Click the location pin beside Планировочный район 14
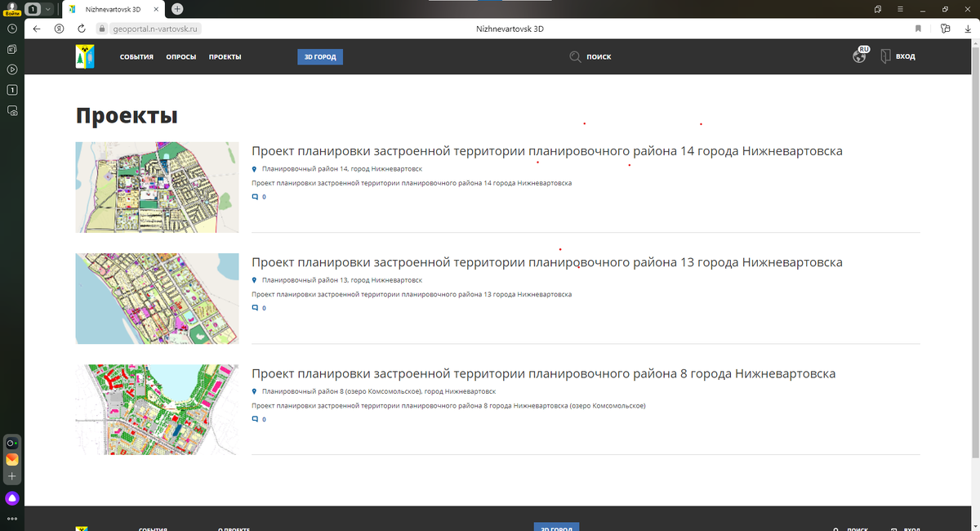Image resolution: width=980 pixels, height=531 pixels. click(x=255, y=169)
